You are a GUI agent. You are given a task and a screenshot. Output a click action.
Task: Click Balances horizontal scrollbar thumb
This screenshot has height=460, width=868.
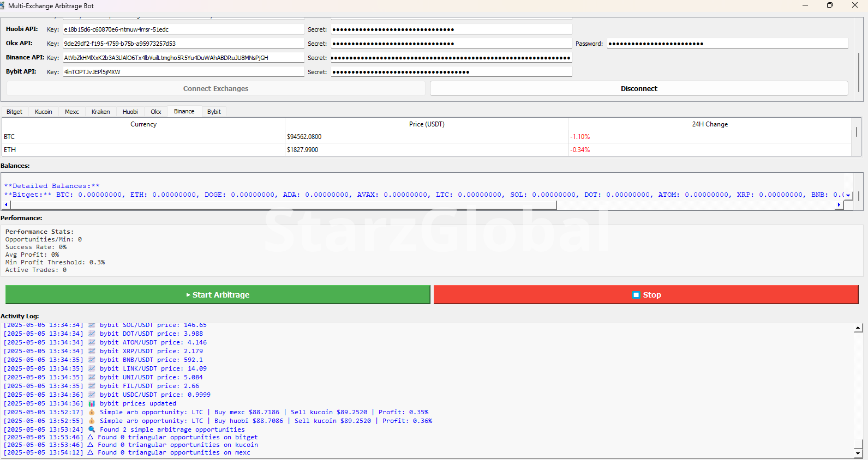coord(284,205)
